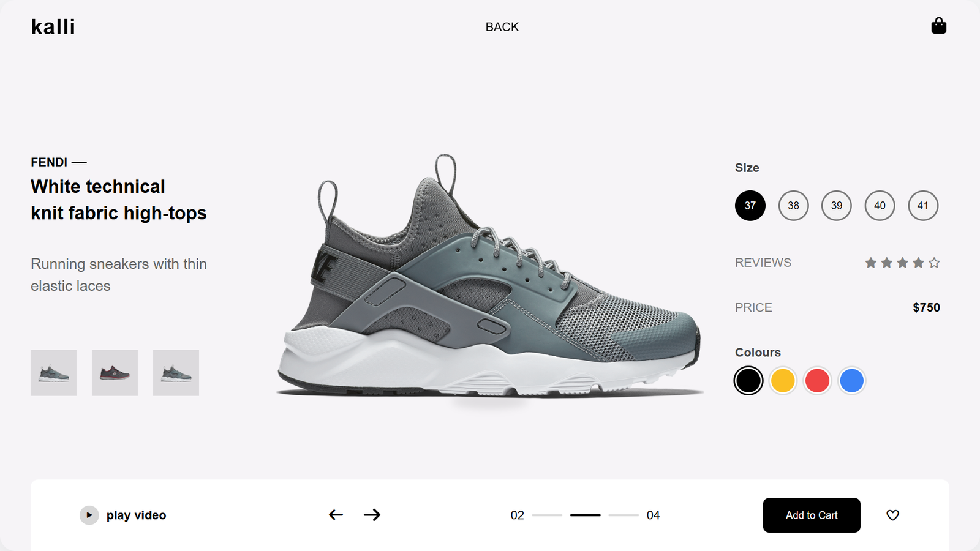Viewport: 980px width, 551px height.
Task: Pick the yellow colour swatch
Action: (x=783, y=381)
